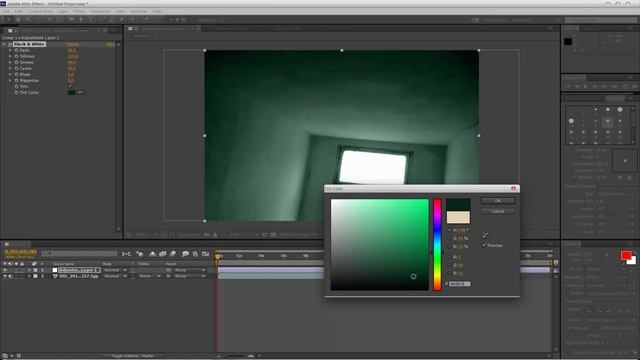Mute audio on timeline layer 2
This screenshot has width=640, height=360.
tap(10, 276)
